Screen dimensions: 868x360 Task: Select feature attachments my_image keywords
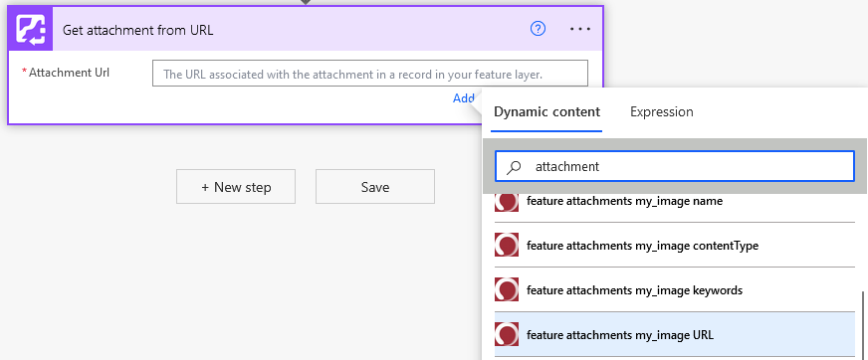675,289
